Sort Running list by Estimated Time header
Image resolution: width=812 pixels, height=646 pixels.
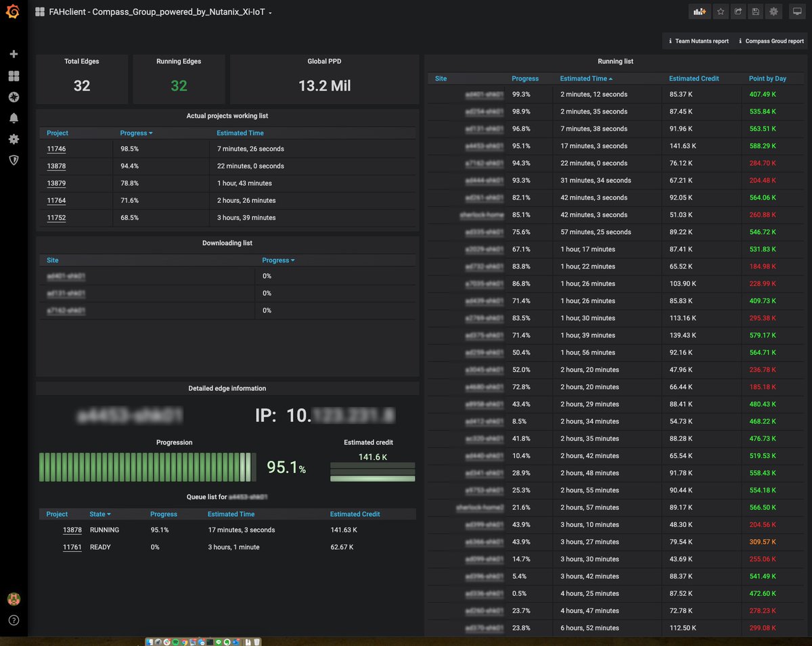[x=586, y=78]
